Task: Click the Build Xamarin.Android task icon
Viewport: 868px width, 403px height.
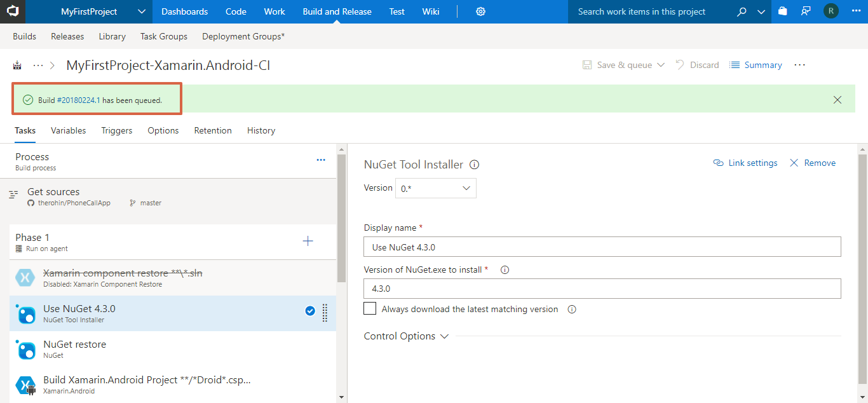Action: coord(25,385)
